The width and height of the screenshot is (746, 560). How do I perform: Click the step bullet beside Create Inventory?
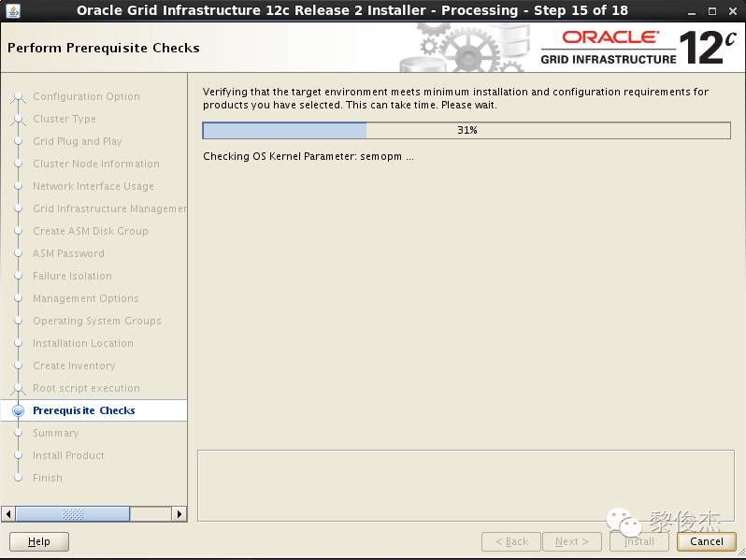[18, 366]
